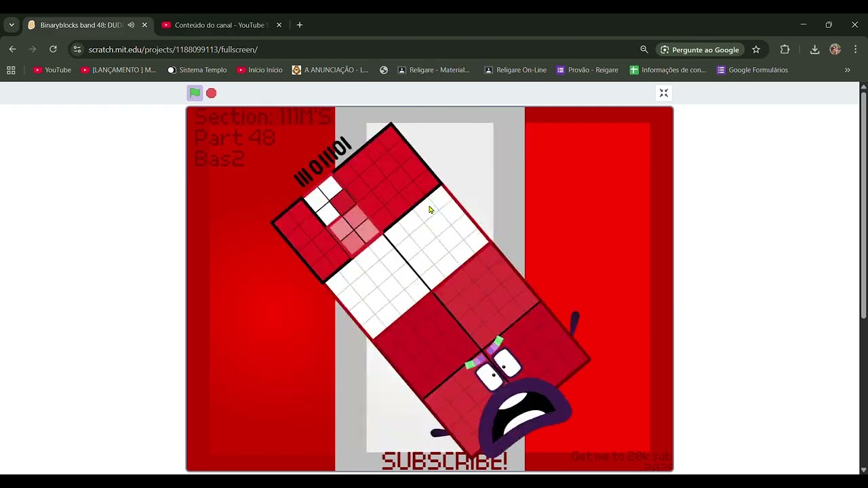
Task: Open the A ANUNCIAÇÃO bookmark
Action: point(330,70)
